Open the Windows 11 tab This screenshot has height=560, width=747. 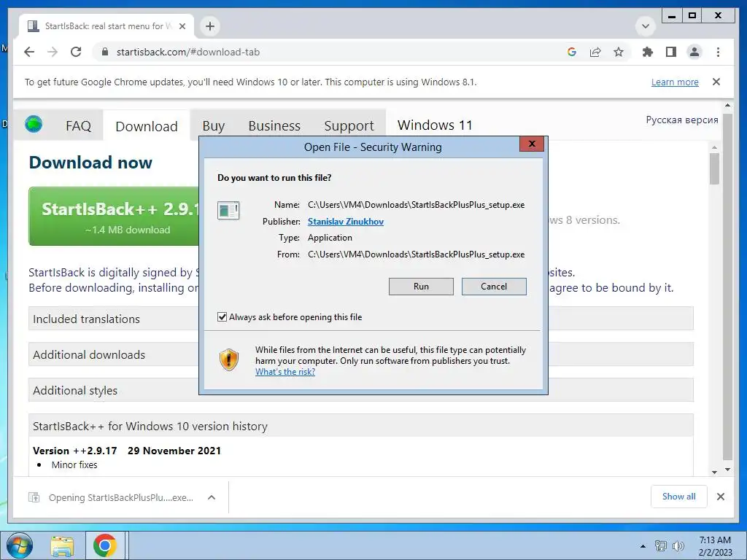pos(435,125)
